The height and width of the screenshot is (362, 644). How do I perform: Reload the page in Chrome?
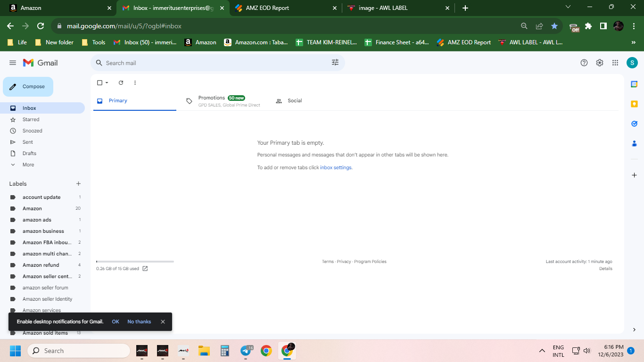click(41, 26)
